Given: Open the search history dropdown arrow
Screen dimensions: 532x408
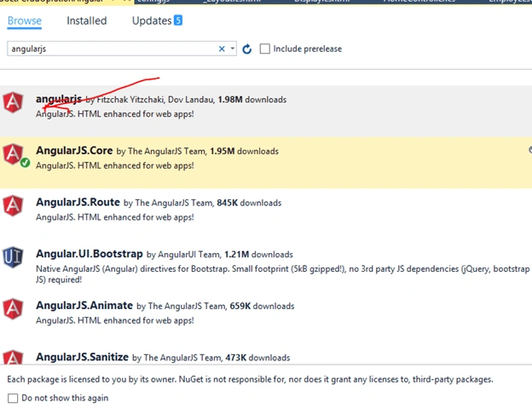Looking at the screenshot, I should coord(233,49).
